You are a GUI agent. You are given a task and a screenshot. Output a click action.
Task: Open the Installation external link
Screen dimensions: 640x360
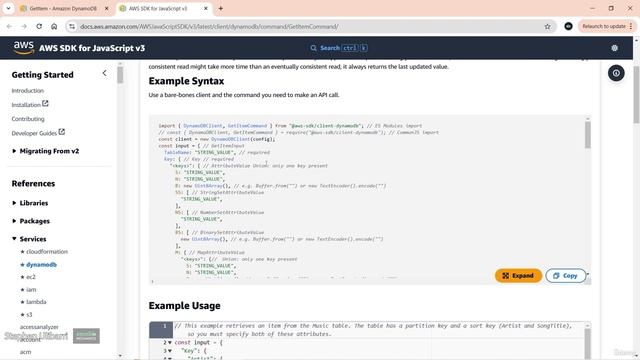(30, 104)
